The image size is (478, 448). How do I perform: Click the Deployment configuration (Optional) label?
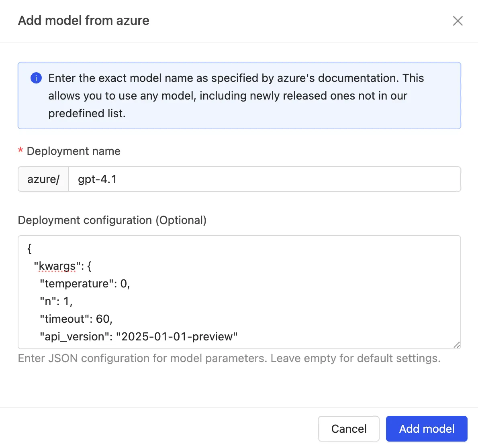pos(112,220)
